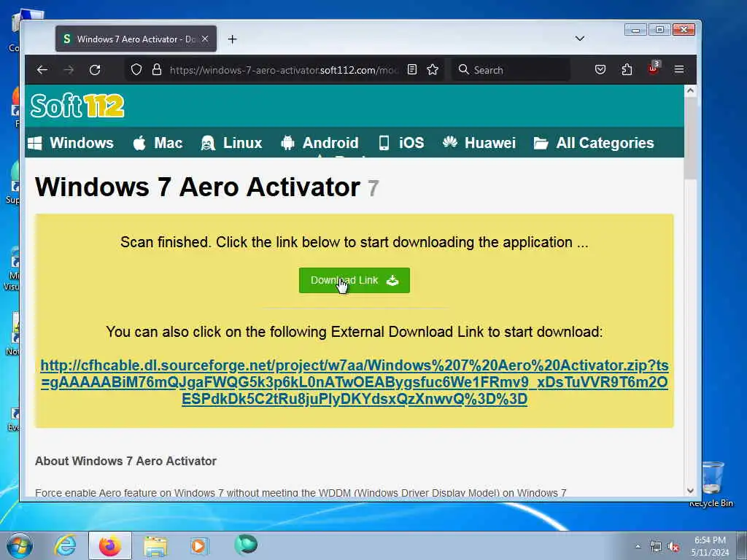
Task: Bookmark this page with the star icon
Action: 433,70
